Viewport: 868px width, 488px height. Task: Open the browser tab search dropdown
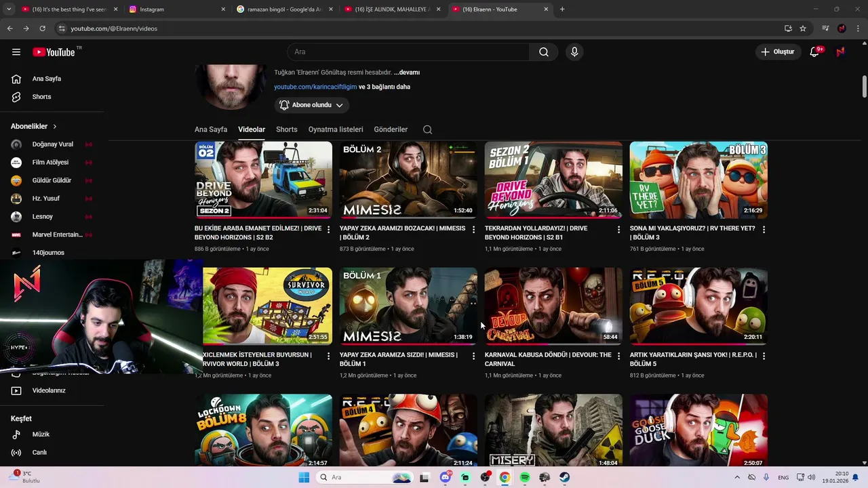[x=9, y=9]
